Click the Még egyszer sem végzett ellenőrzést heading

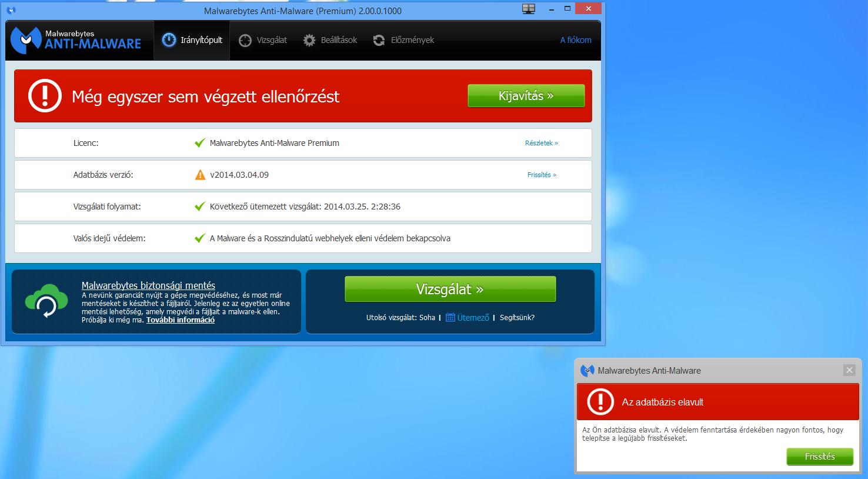(205, 97)
